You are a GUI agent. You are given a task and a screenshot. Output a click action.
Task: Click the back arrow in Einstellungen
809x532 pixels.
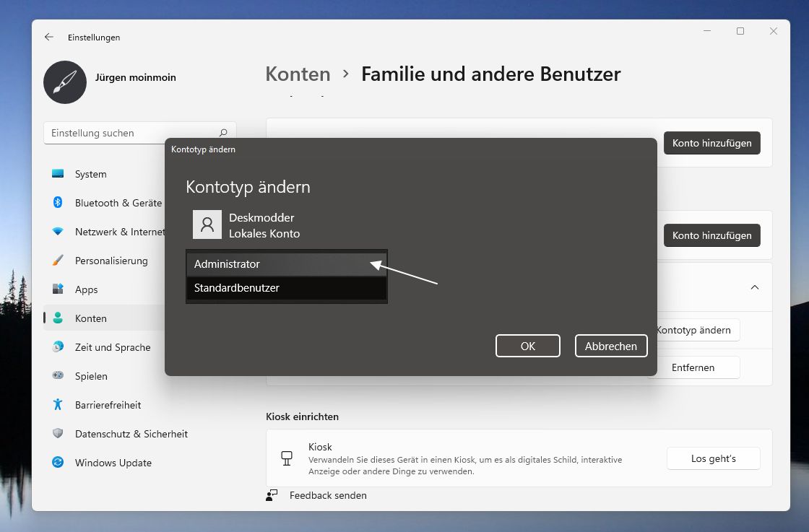click(x=49, y=37)
